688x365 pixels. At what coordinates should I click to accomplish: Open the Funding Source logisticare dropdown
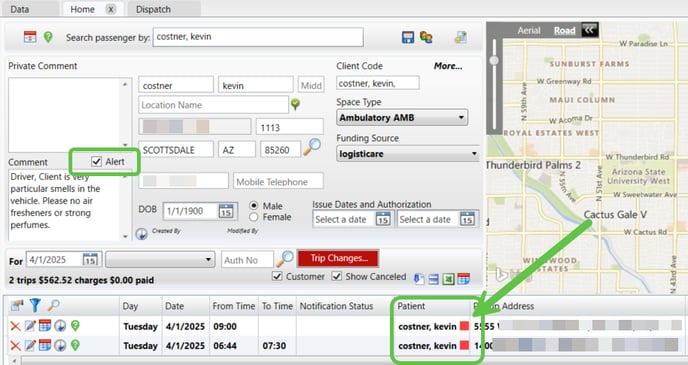(x=408, y=154)
